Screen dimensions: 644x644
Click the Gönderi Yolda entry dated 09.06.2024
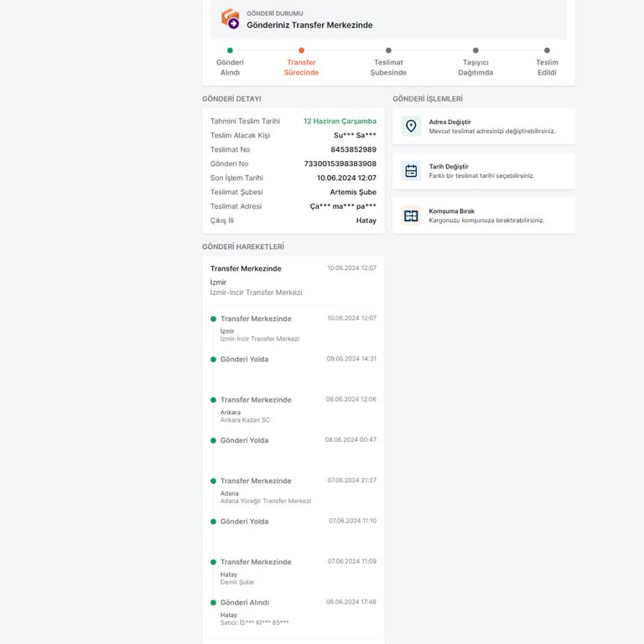point(244,359)
